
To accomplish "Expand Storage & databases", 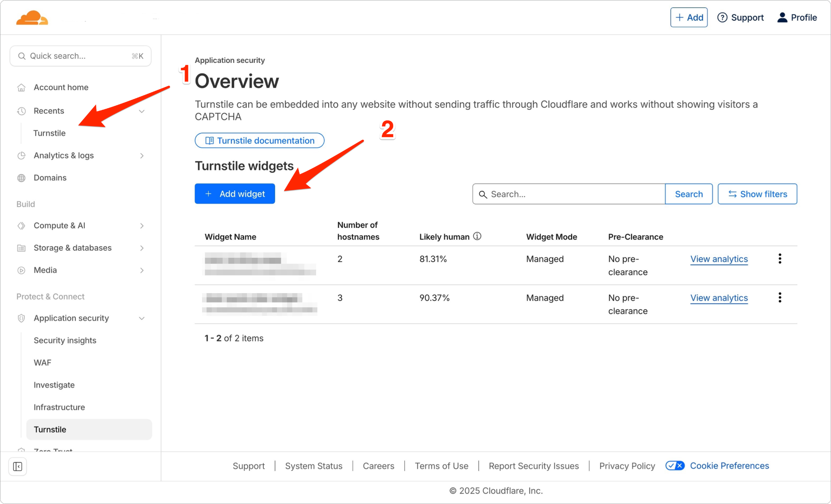I will (142, 248).
